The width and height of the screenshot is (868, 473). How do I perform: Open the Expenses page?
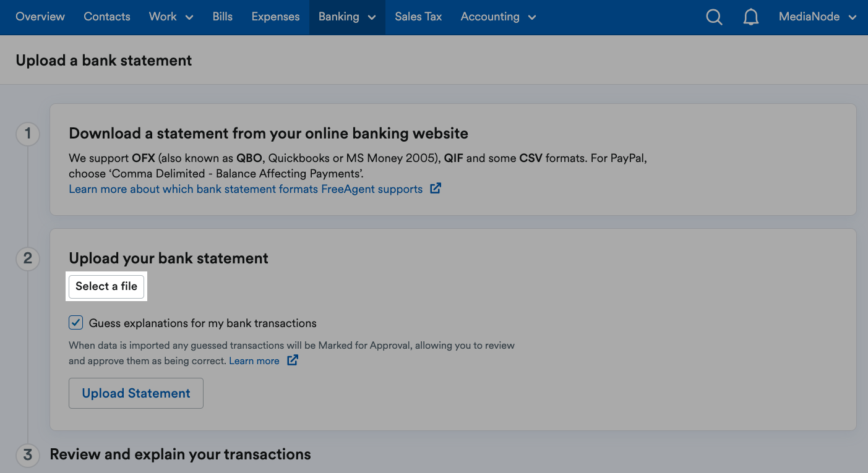click(275, 17)
